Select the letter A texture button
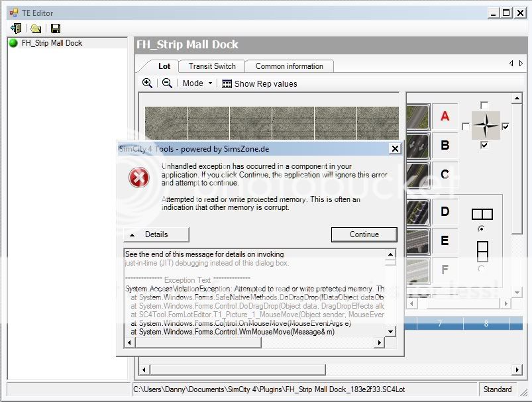This screenshot has width=532, height=402. pos(445,117)
